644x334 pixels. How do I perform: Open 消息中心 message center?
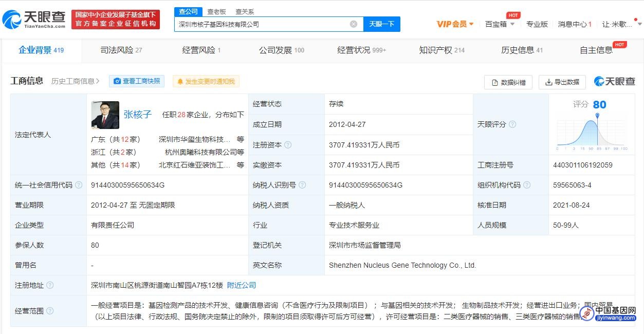point(575,24)
